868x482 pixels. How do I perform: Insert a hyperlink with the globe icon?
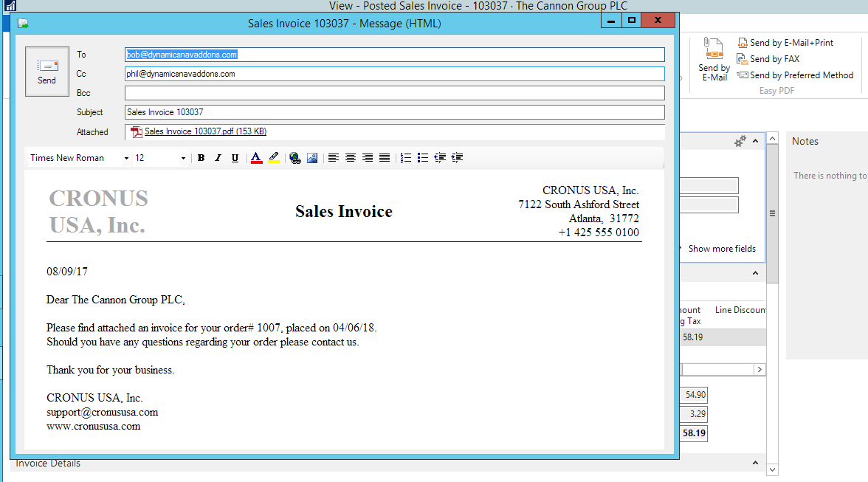[x=295, y=158]
